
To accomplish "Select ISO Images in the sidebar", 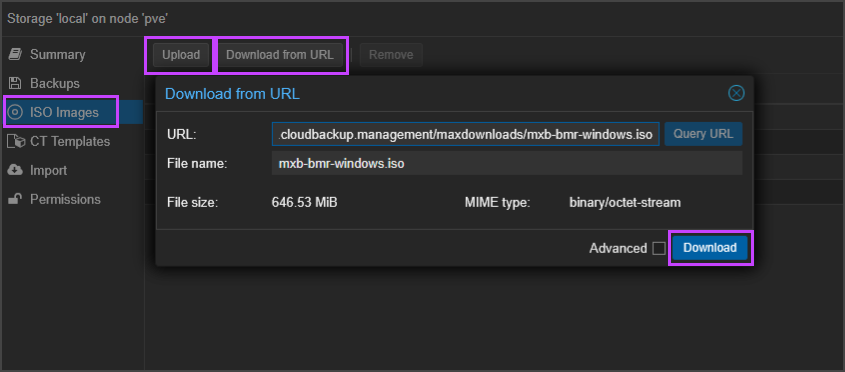I will (72, 112).
